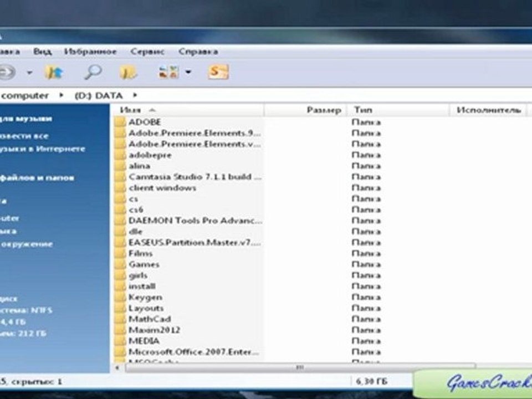Select the dle folder icon
Viewport: 532px width, 399px height.
[x=120, y=232]
